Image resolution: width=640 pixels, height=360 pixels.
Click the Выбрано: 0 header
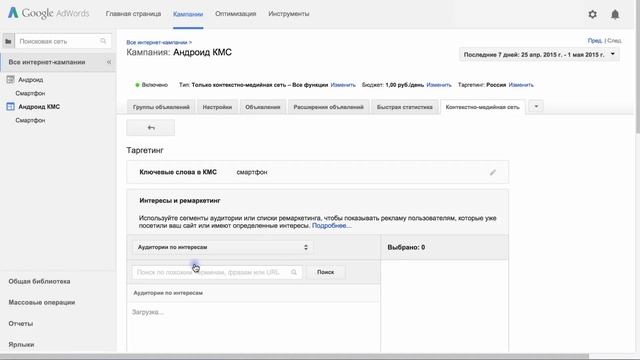pyautogui.click(x=406, y=247)
